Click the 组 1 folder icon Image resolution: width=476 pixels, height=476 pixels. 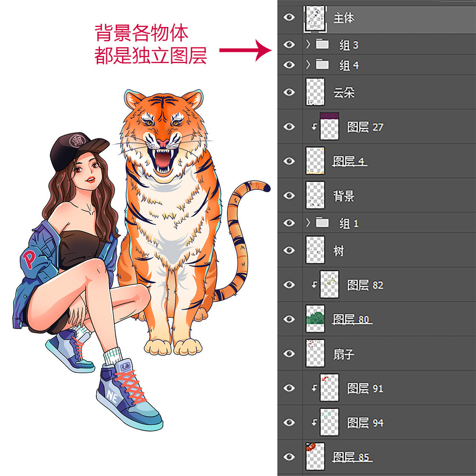322,223
